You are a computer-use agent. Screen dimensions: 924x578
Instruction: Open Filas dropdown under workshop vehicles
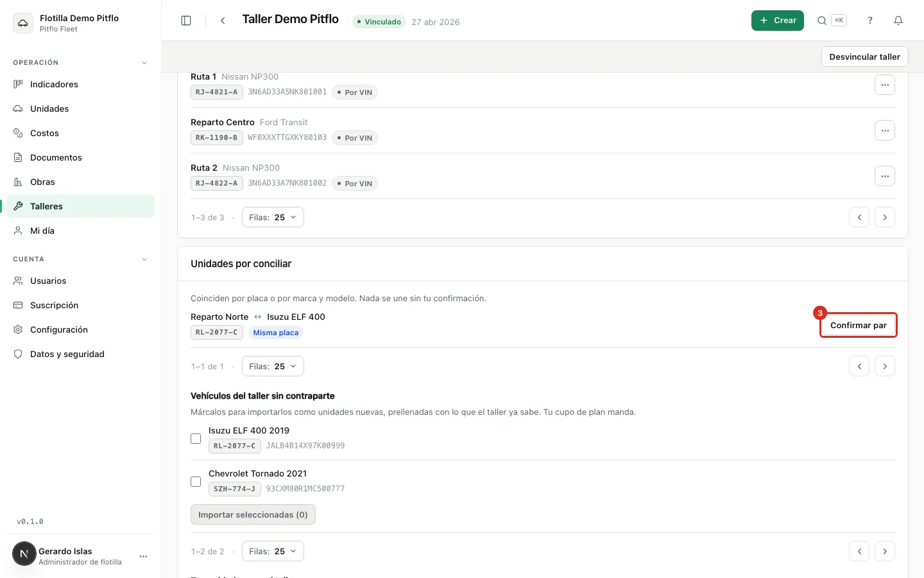273,551
